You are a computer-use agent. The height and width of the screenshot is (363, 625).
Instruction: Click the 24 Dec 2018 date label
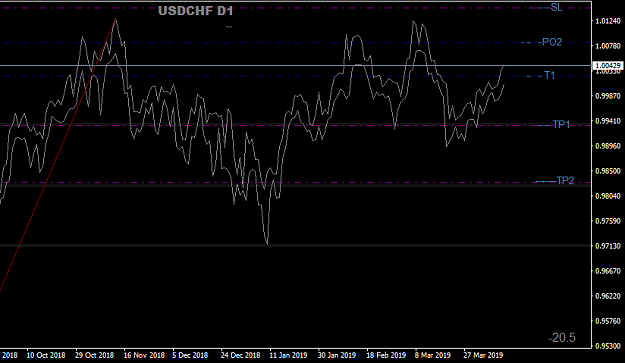[x=240, y=355]
